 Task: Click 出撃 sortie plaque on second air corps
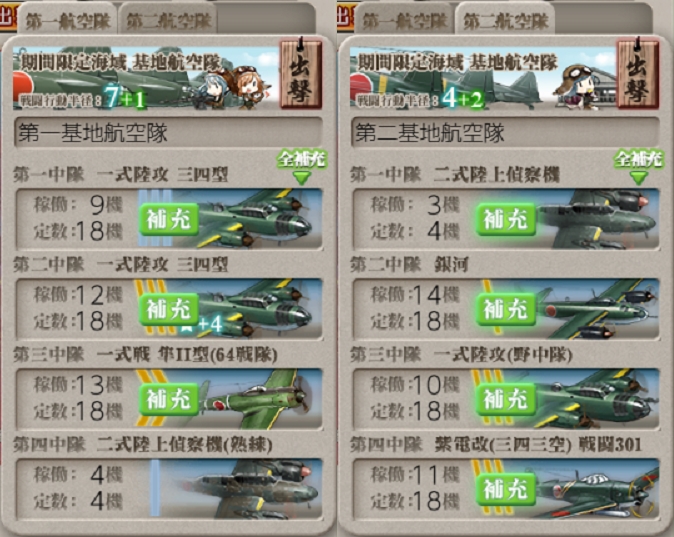click(637, 74)
